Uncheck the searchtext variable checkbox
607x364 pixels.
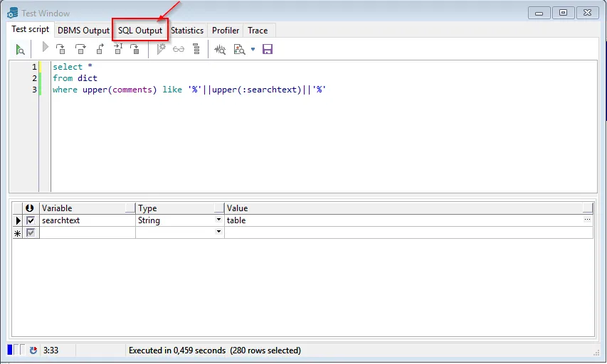tap(31, 220)
